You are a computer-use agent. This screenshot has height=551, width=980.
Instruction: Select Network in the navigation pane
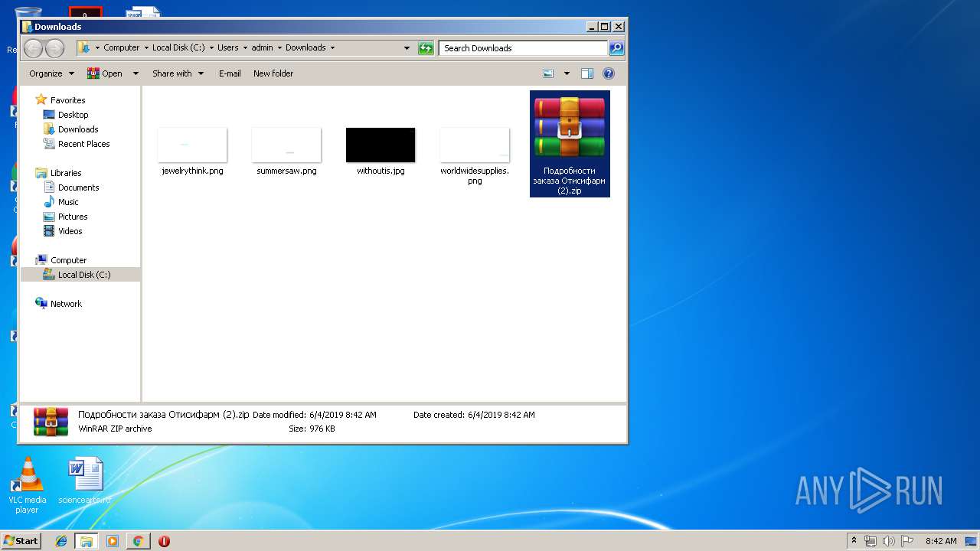[66, 304]
